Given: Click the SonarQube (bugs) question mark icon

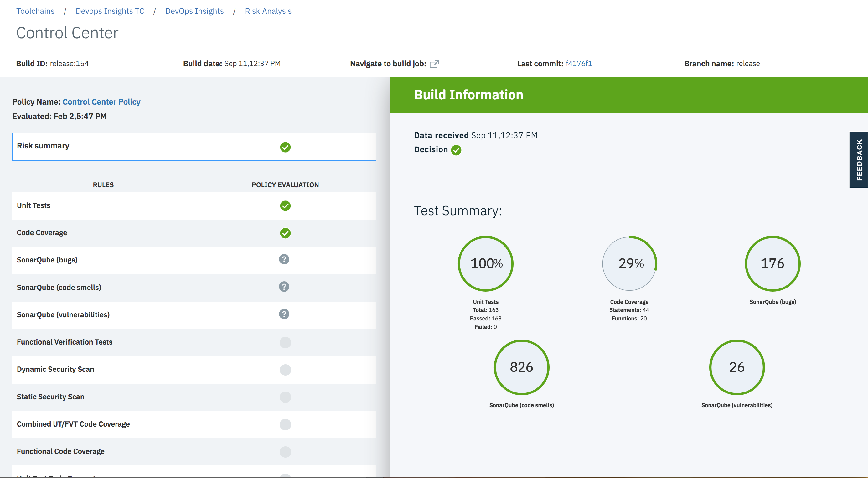Looking at the screenshot, I should click(284, 259).
